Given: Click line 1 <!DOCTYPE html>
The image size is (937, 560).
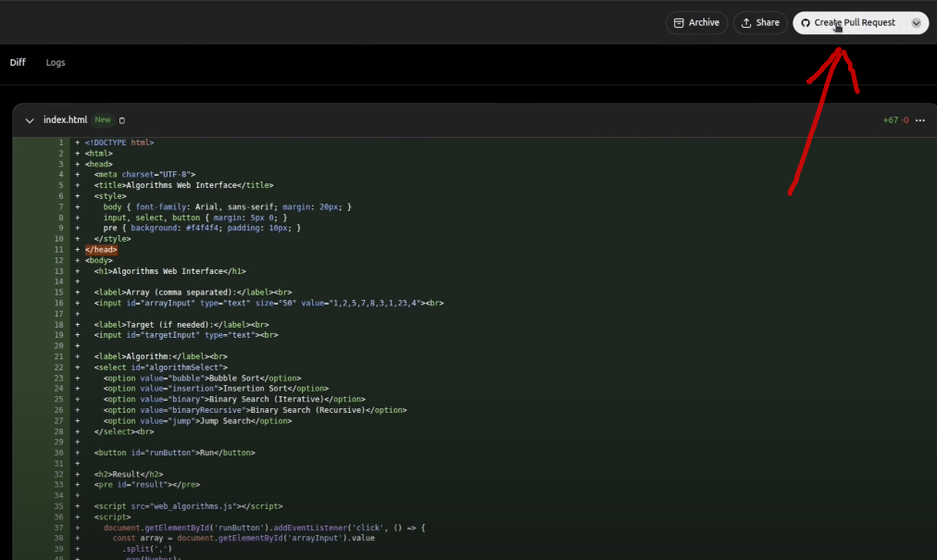Looking at the screenshot, I should click(x=119, y=143).
